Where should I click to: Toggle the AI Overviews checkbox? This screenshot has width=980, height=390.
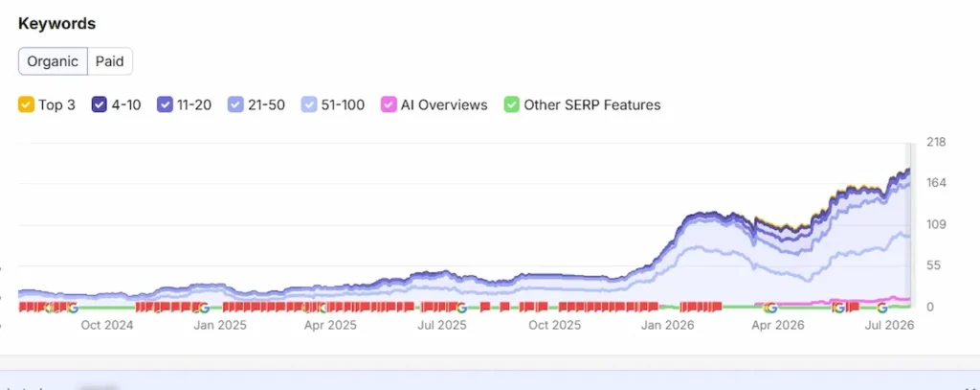(390, 104)
